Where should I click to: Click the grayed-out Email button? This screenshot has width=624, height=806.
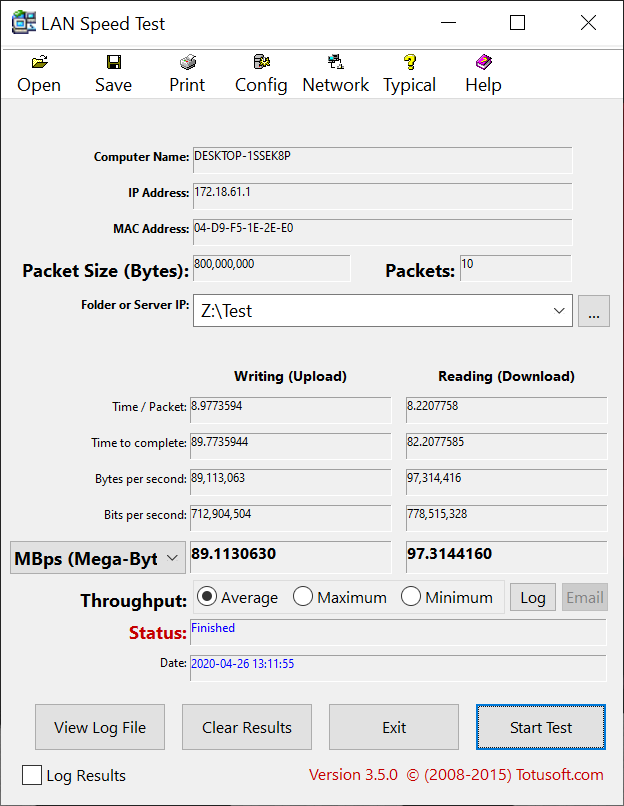click(x=585, y=597)
